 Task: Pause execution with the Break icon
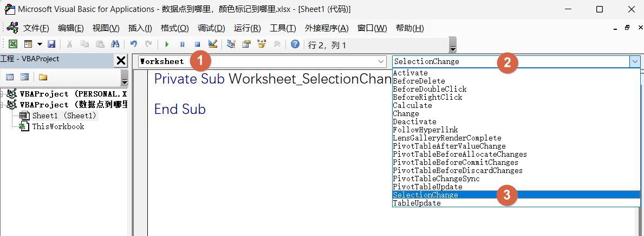182,44
